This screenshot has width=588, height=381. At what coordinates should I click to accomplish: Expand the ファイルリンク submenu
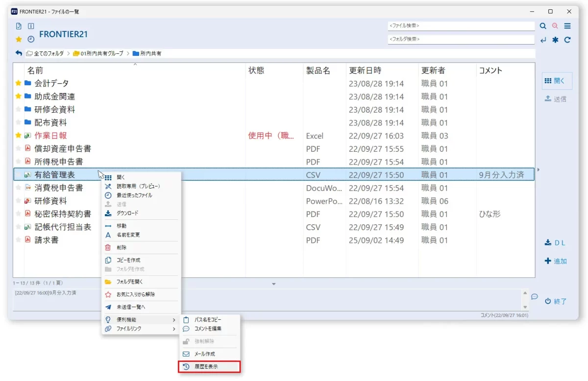click(x=141, y=329)
